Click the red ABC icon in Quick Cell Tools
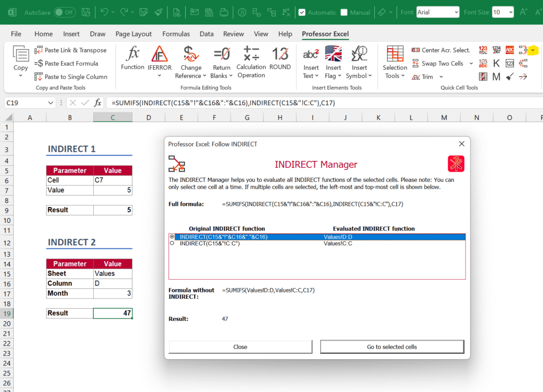 click(510, 50)
